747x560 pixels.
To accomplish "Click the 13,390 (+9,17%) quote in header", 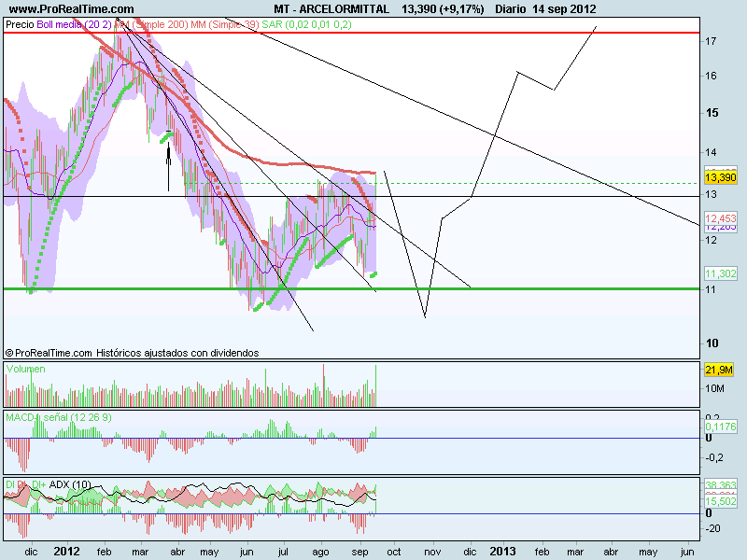I will pos(443,9).
